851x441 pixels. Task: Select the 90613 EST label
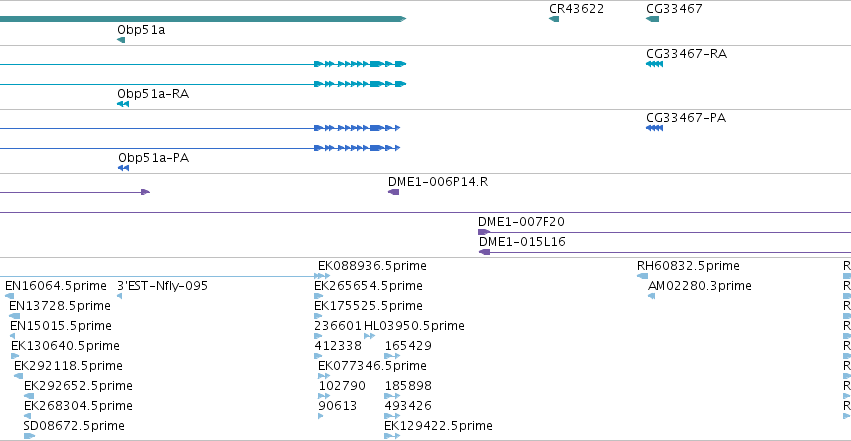[338, 406]
